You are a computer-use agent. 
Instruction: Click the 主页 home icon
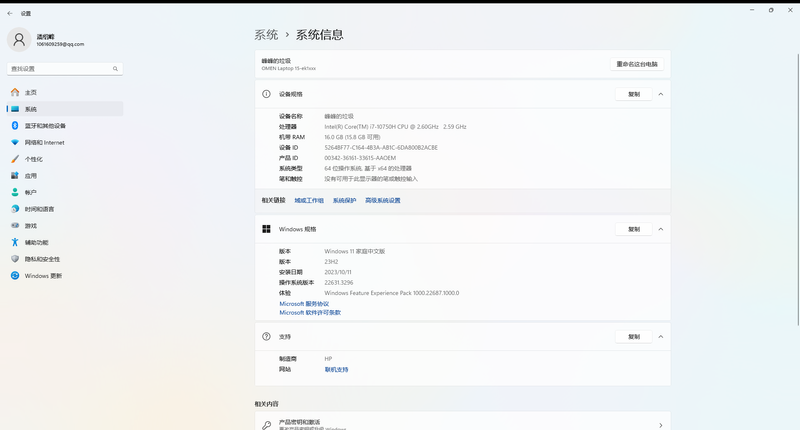[x=14, y=92]
